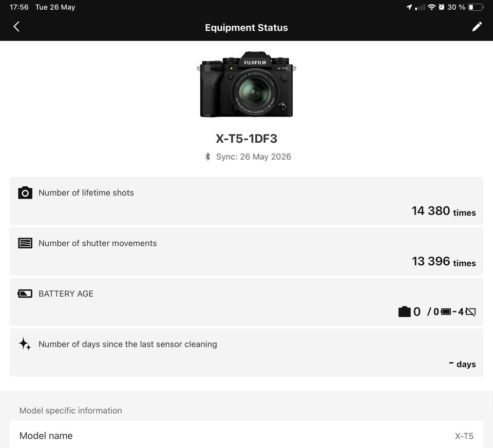The width and height of the screenshot is (493, 448).
Task: Open Number of shutter movements row
Action: coord(246,251)
